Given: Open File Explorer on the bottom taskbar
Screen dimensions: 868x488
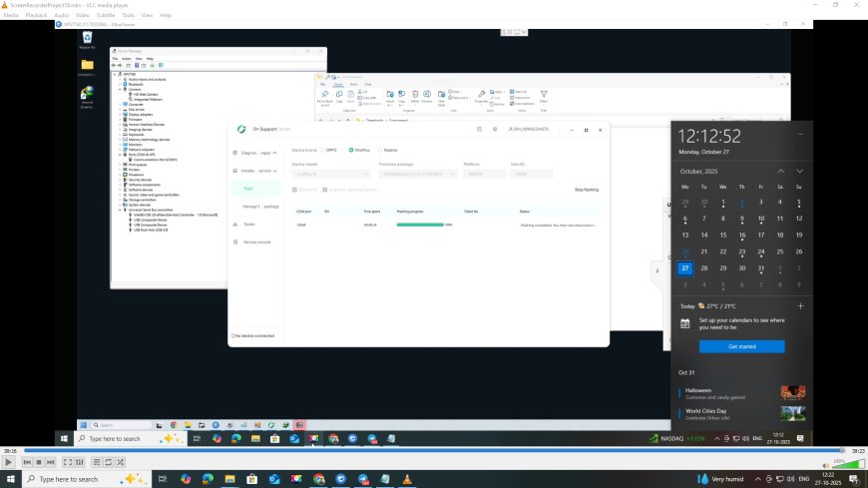Looking at the screenshot, I should click(x=229, y=479).
